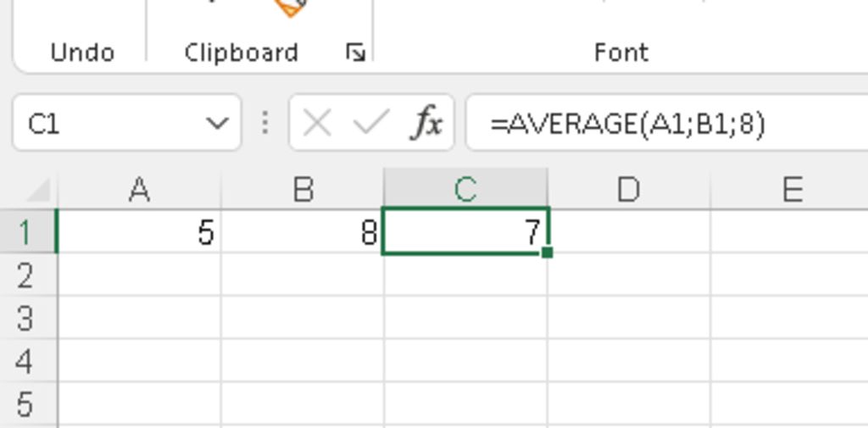Open the Insert Function (fx) dialog

[x=426, y=124]
